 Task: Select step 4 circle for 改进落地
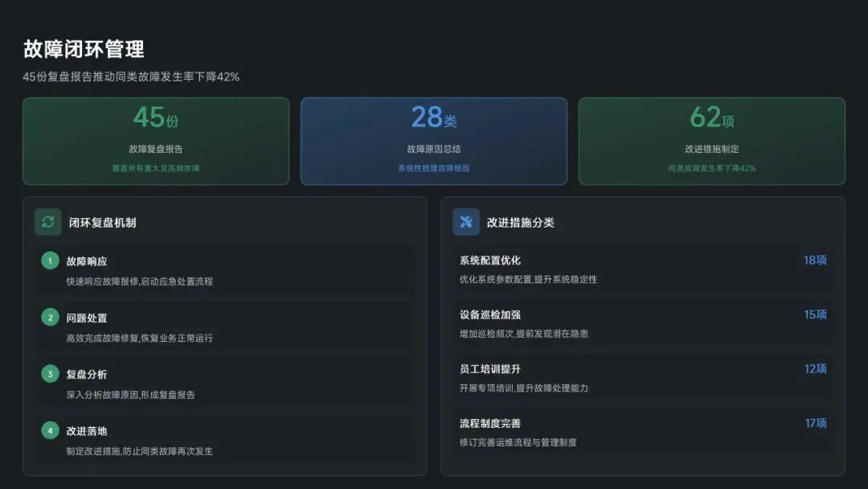(50, 430)
